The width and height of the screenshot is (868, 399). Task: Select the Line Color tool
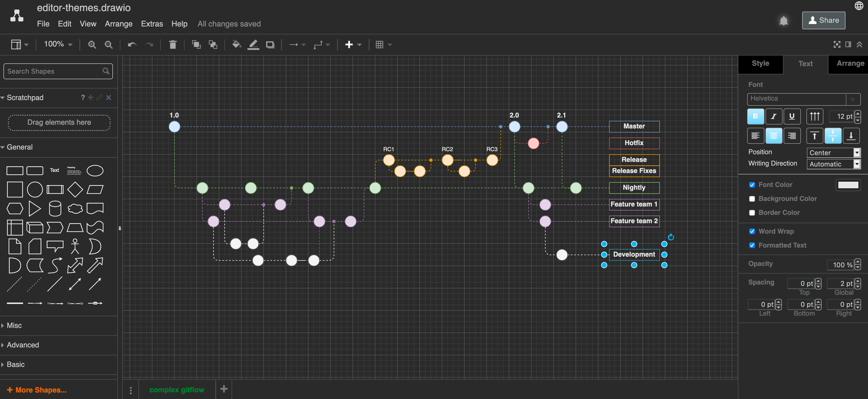253,44
